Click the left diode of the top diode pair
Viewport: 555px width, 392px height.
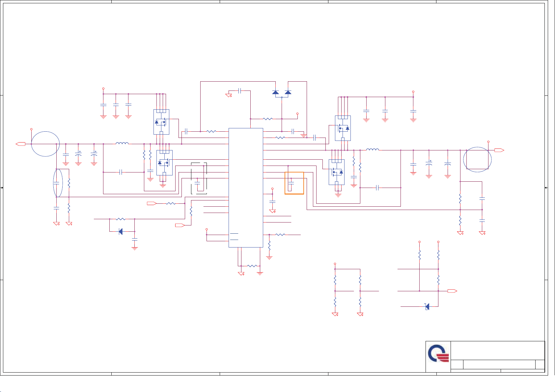[276, 92]
